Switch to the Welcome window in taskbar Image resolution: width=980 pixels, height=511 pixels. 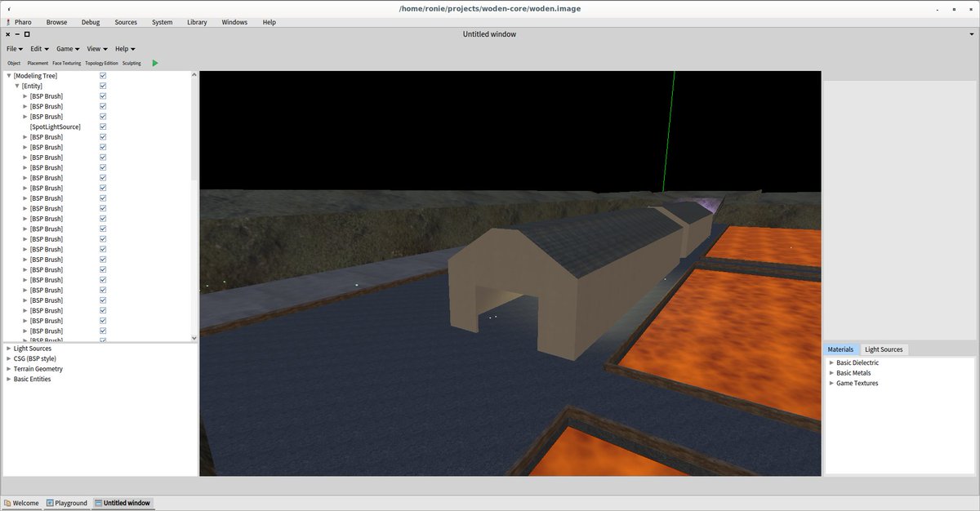tap(21, 503)
